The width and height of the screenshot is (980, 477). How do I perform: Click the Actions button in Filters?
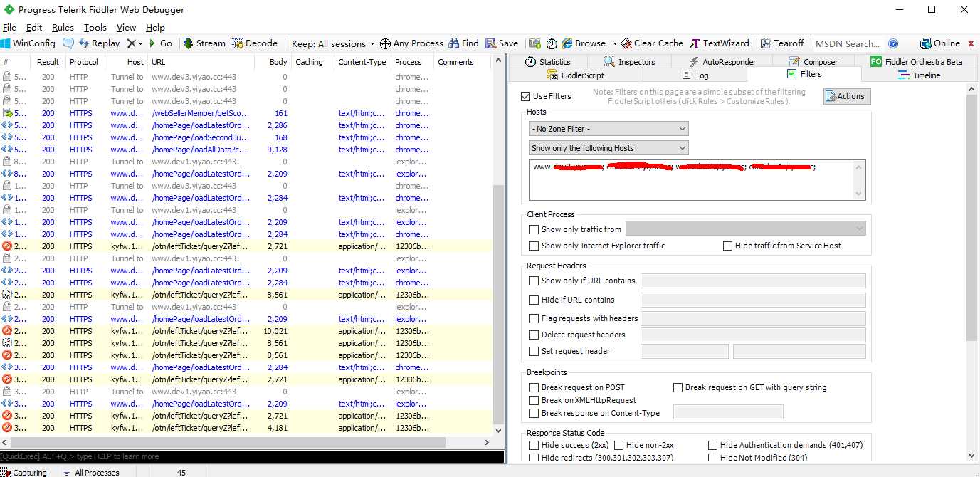847,96
